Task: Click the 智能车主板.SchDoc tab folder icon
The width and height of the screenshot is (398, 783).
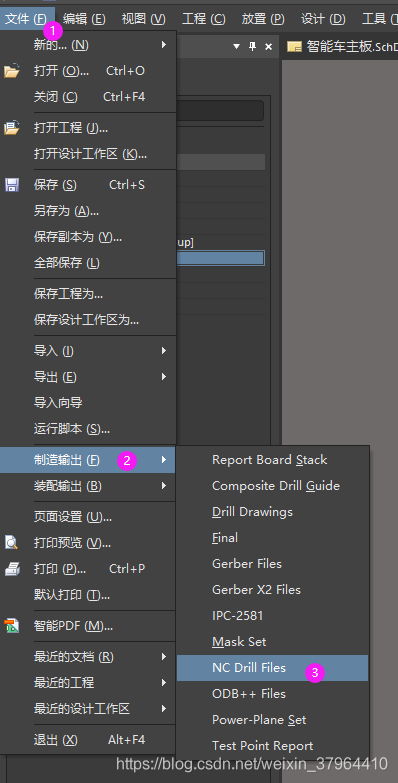Action: (x=295, y=47)
